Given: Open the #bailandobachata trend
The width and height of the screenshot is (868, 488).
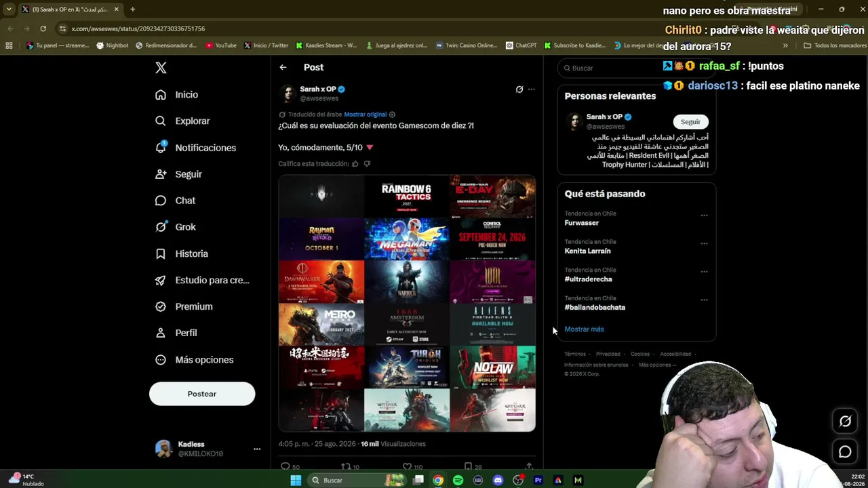Looking at the screenshot, I should tap(595, 308).
